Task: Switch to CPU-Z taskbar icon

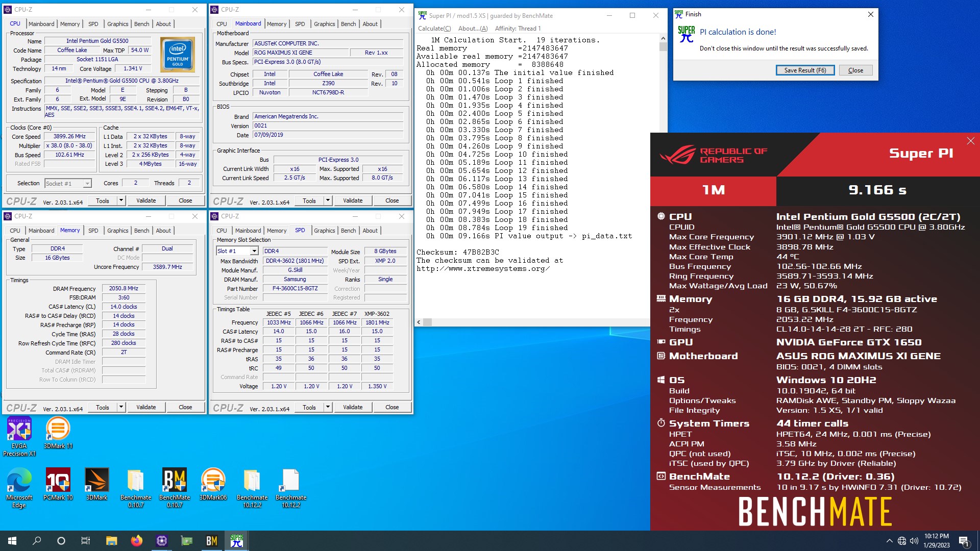Action: (x=162, y=541)
